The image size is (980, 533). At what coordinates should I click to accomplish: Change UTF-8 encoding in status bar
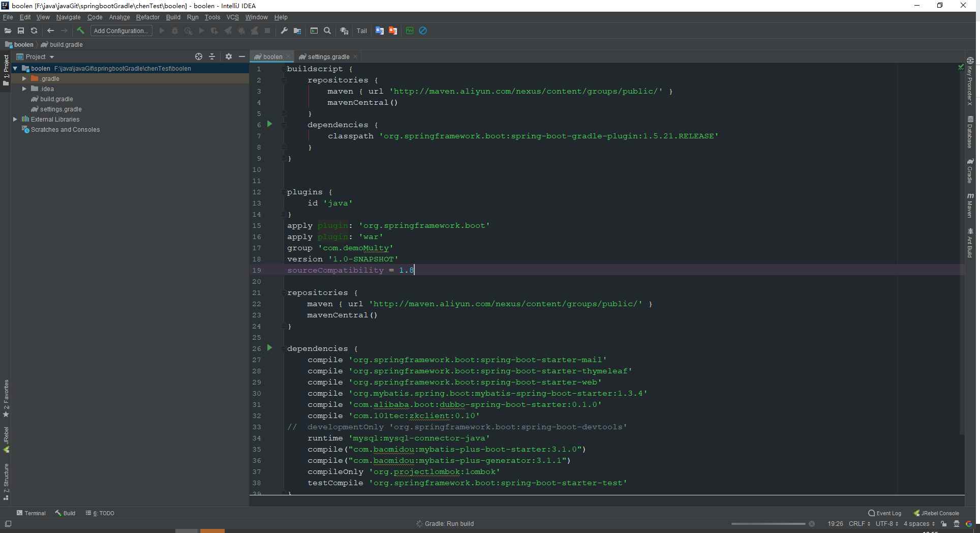tap(886, 524)
